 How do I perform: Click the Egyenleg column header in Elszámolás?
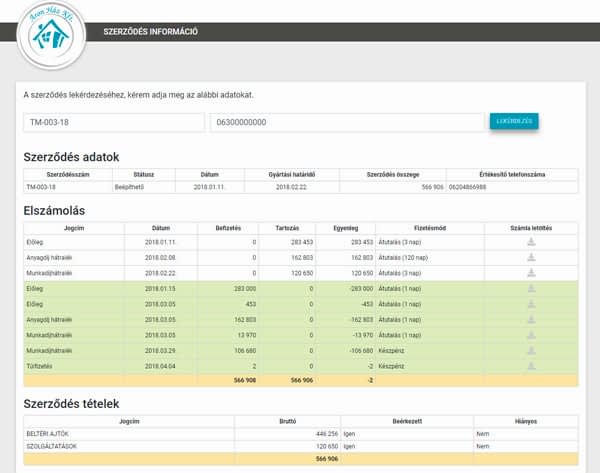348,227
